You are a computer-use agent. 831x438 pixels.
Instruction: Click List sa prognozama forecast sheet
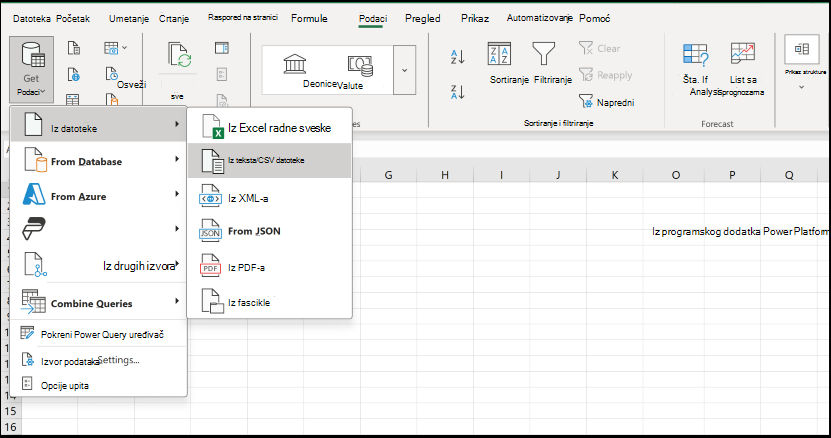coord(742,54)
